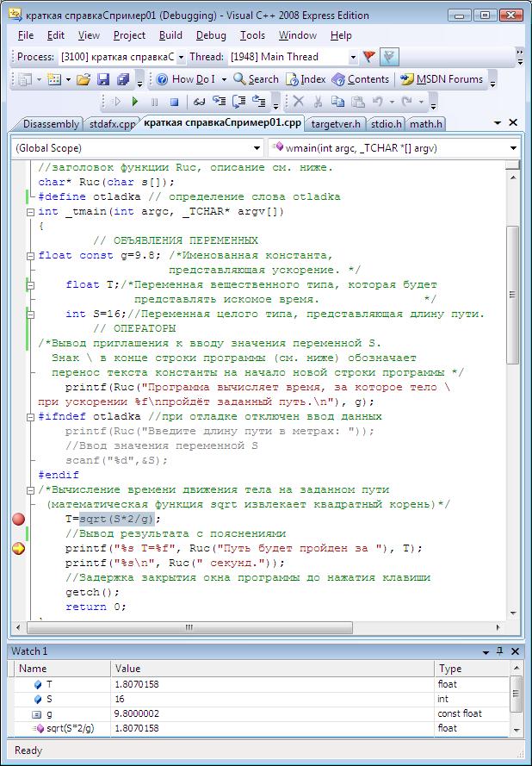
Task: Open the New Project dropdown arrow
Action: [38, 79]
